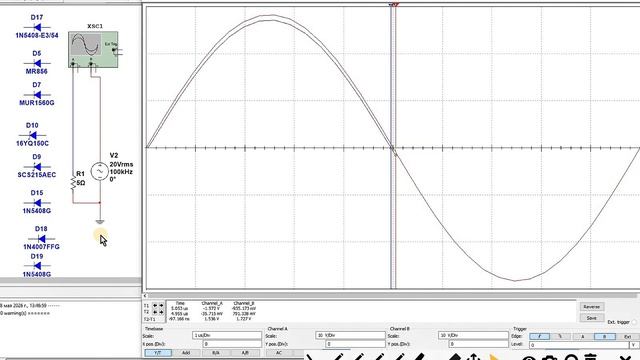Screen dimensions: 640x360
Task: Enable Add display mode
Action: click(x=186, y=353)
